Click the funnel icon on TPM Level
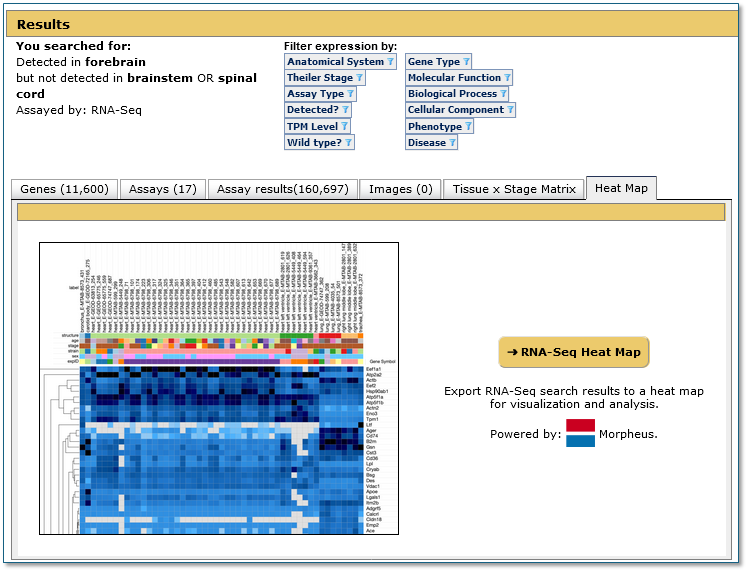Image resolution: width=748 pixels, height=572 pixels. click(344, 127)
